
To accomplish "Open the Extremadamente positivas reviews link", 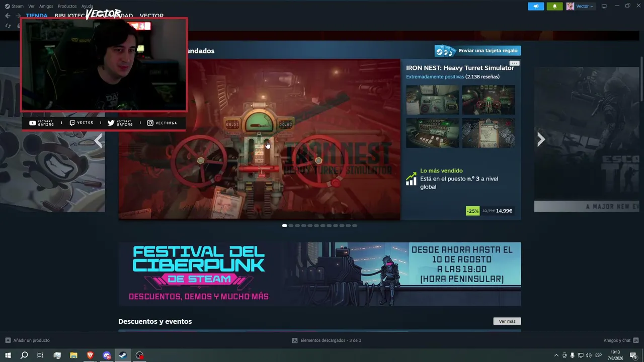I will tap(435, 77).
